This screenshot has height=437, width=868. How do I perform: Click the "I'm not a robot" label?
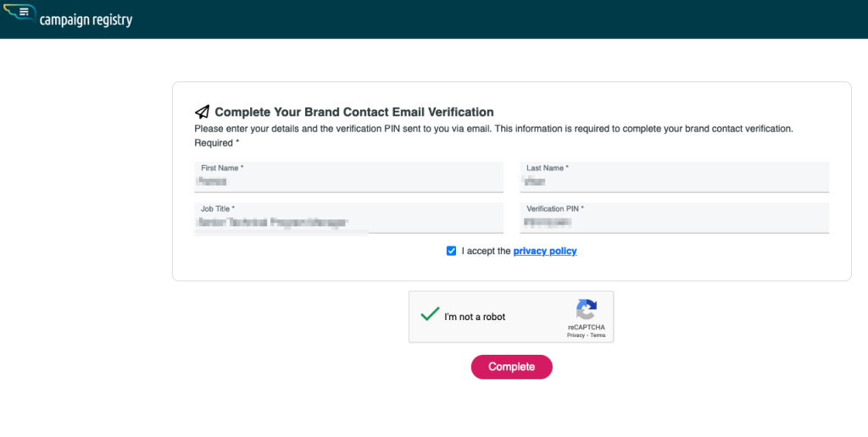click(475, 317)
